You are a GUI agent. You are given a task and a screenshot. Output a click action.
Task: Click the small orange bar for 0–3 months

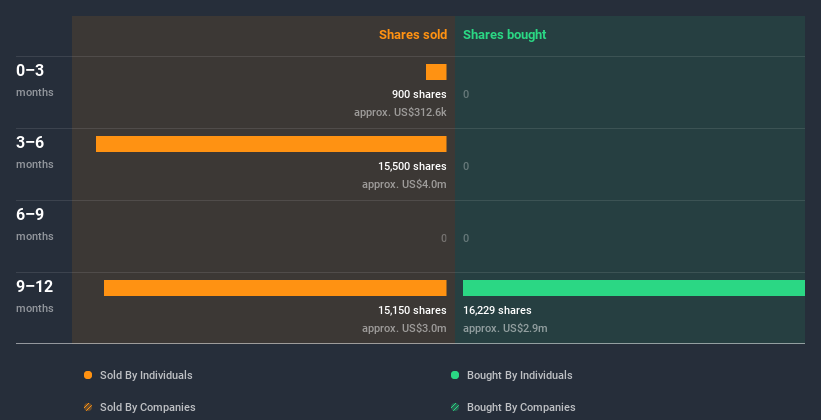tap(436, 72)
